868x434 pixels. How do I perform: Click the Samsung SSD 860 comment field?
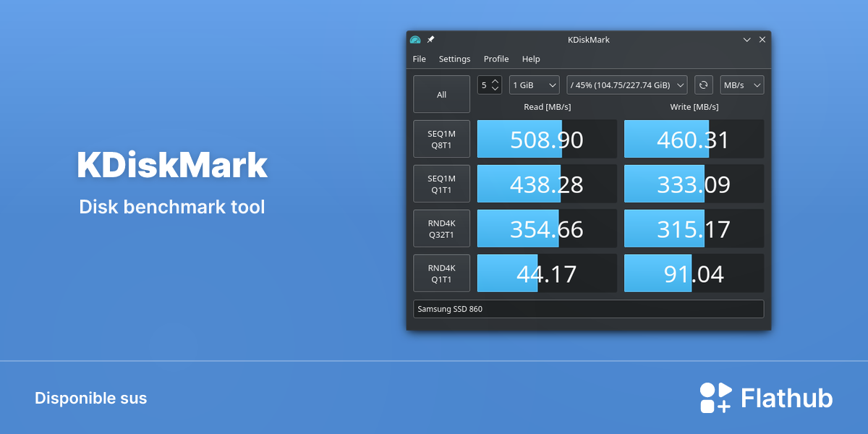[x=588, y=309]
